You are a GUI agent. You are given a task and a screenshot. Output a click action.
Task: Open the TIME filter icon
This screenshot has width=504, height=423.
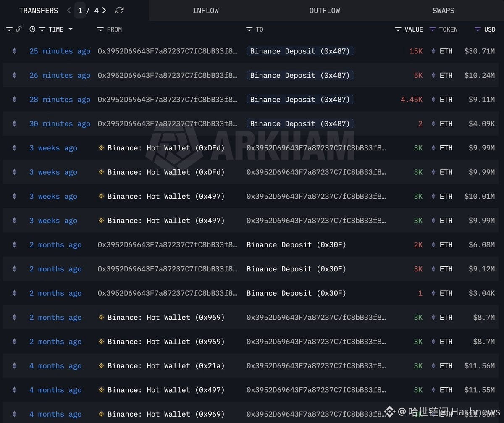coord(42,29)
